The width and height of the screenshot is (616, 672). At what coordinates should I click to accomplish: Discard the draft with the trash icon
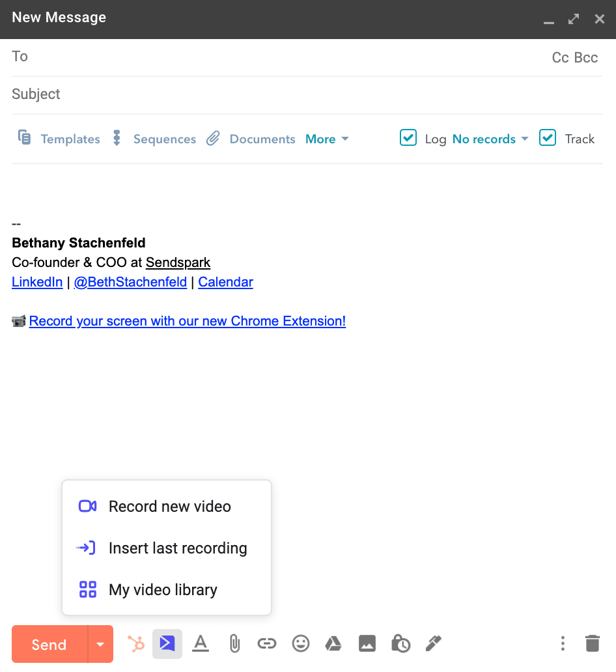[x=592, y=643]
